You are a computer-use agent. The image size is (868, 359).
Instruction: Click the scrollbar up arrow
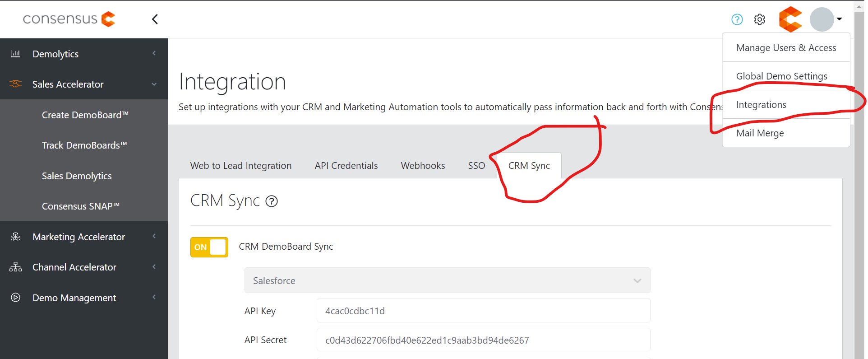pyautogui.click(x=859, y=6)
